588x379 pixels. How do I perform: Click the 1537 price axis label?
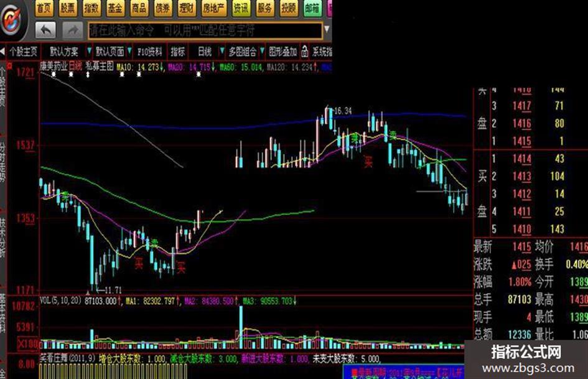(x=26, y=145)
